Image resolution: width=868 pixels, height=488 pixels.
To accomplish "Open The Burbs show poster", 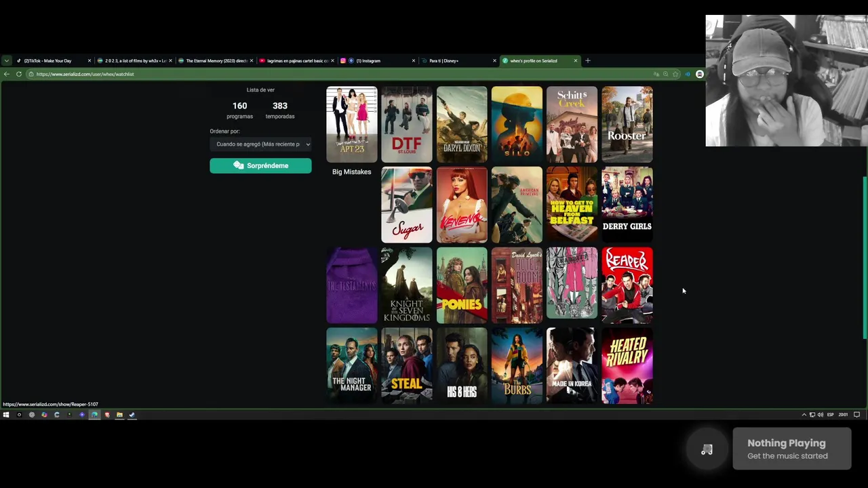I will tap(517, 366).
